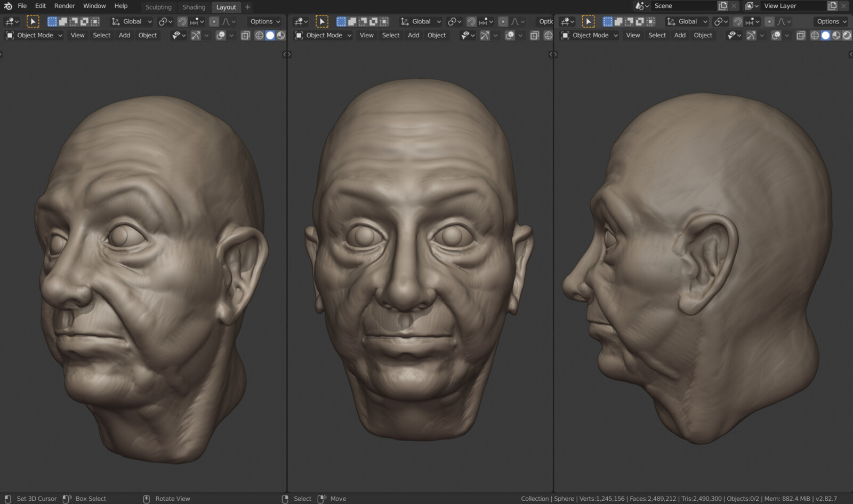Image resolution: width=853 pixels, height=504 pixels.
Task: Select the Tweak select mode icon
Action: 33,21
